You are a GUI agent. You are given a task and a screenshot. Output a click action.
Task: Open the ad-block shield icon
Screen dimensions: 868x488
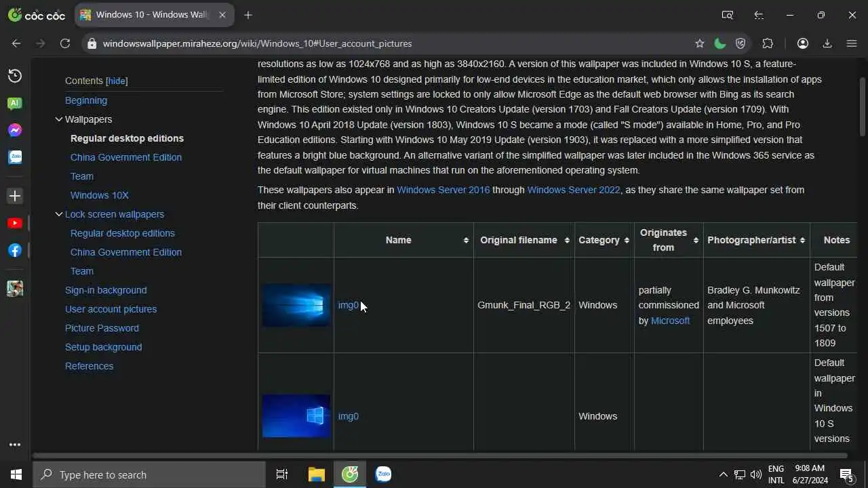pyautogui.click(x=741, y=43)
